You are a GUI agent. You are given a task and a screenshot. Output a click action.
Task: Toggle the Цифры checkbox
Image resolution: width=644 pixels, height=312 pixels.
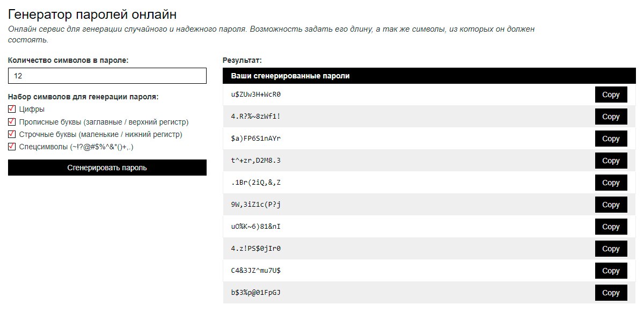pyautogui.click(x=12, y=109)
